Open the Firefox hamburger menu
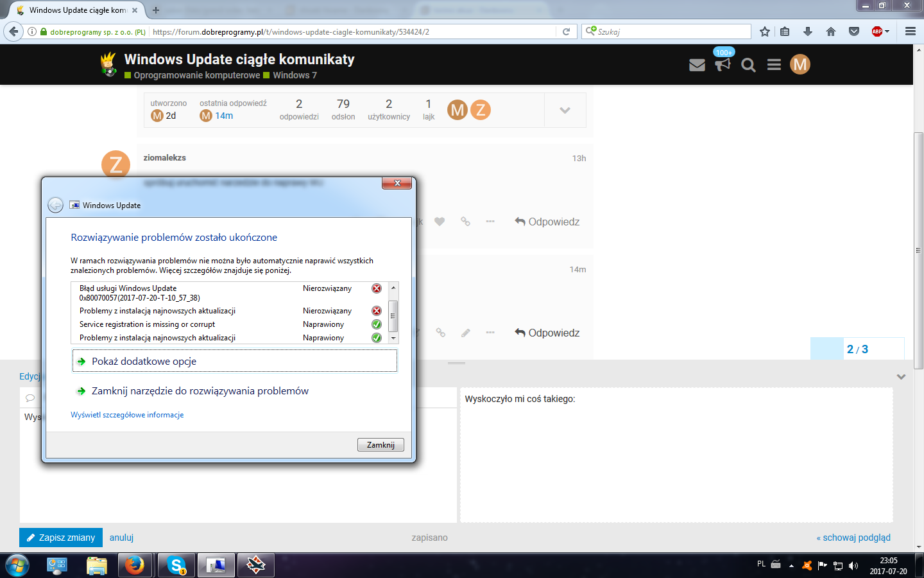Screen dimensions: 924x578 coord(911,31)
